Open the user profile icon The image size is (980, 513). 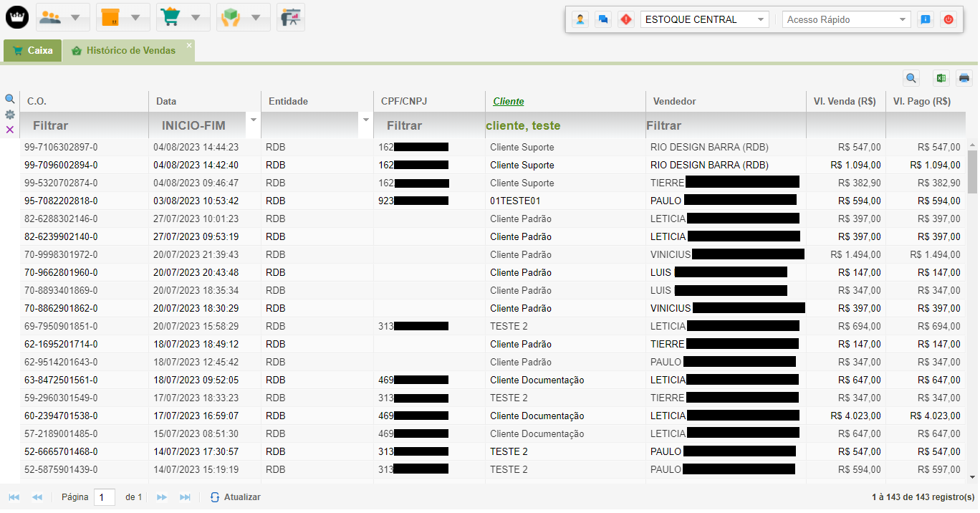point(580,20)
